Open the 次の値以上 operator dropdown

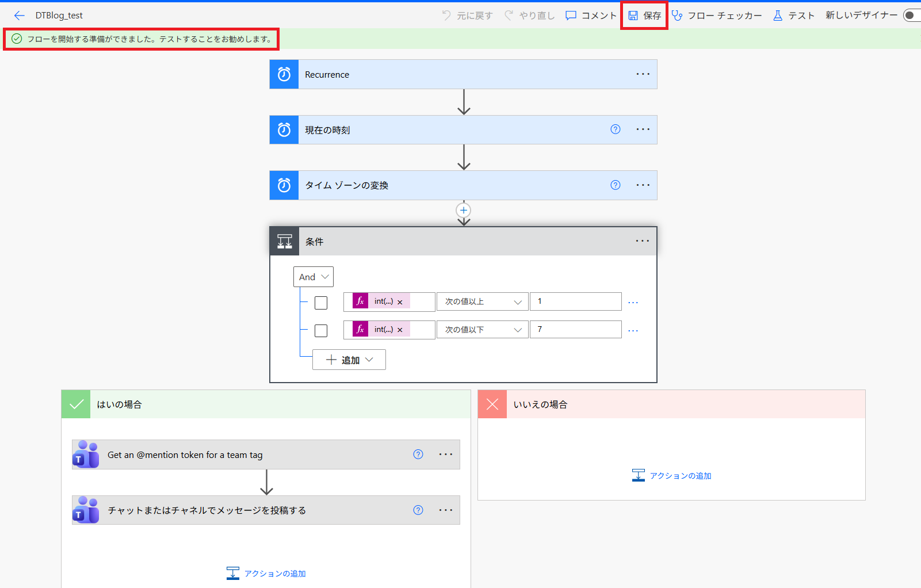[482, 301]
